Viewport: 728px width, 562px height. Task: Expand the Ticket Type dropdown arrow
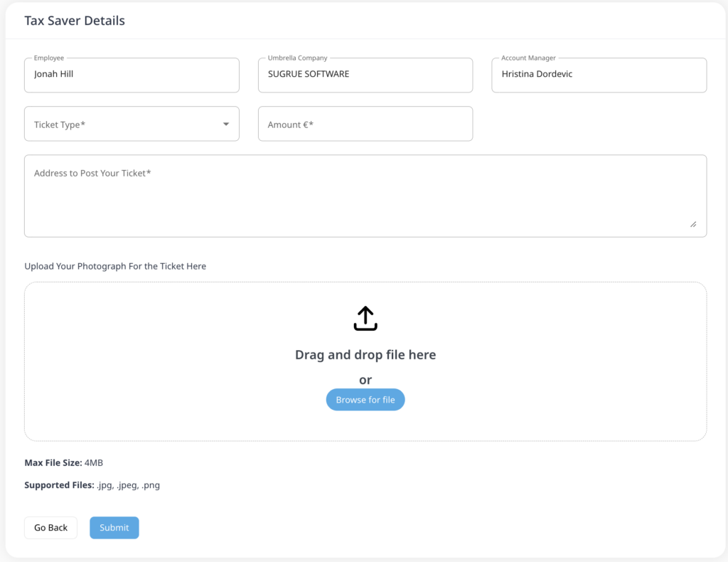pyautogui.click(x=226, y=124)
